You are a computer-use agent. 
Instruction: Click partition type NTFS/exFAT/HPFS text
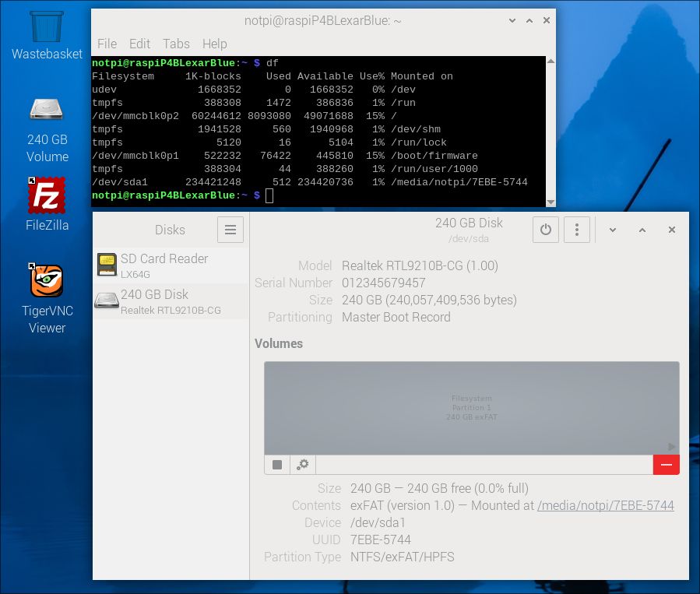(403, 557)
